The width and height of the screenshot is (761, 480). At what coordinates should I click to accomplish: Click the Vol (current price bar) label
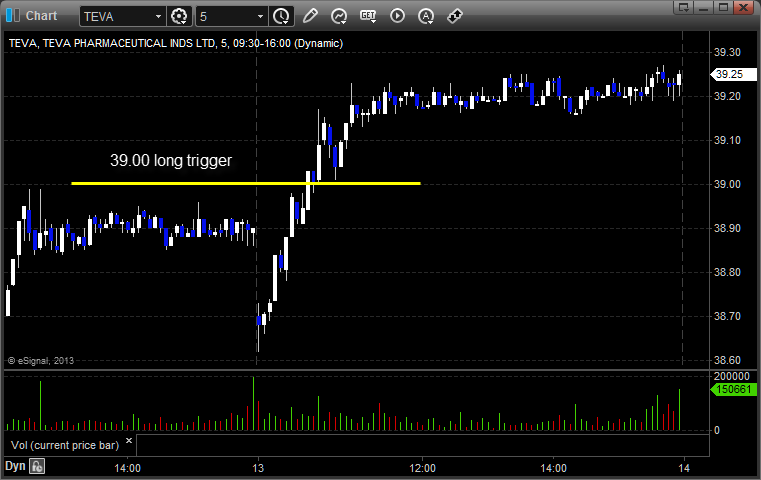coord(65,445)
